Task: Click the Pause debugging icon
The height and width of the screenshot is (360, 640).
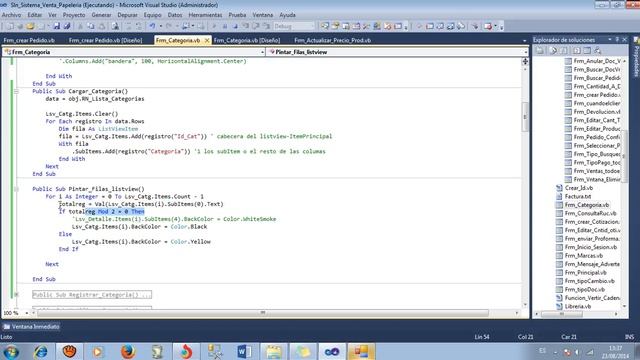Action: point(224,26)
